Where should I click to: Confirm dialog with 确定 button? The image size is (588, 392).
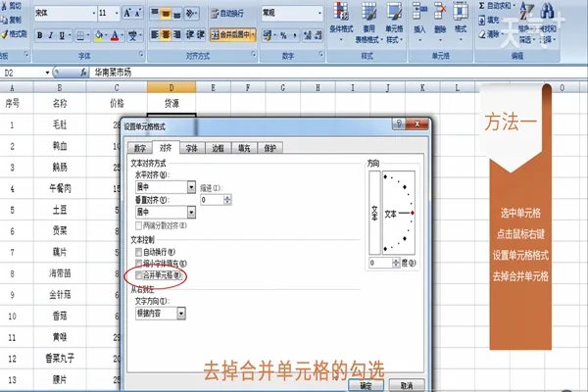[x=366, y=385]
